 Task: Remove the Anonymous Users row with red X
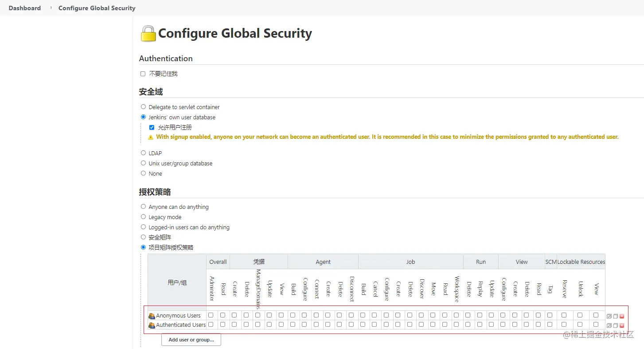coord(622,316)
